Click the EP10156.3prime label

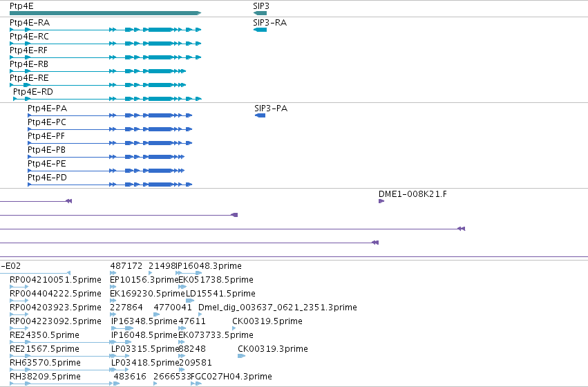[144, 280]
